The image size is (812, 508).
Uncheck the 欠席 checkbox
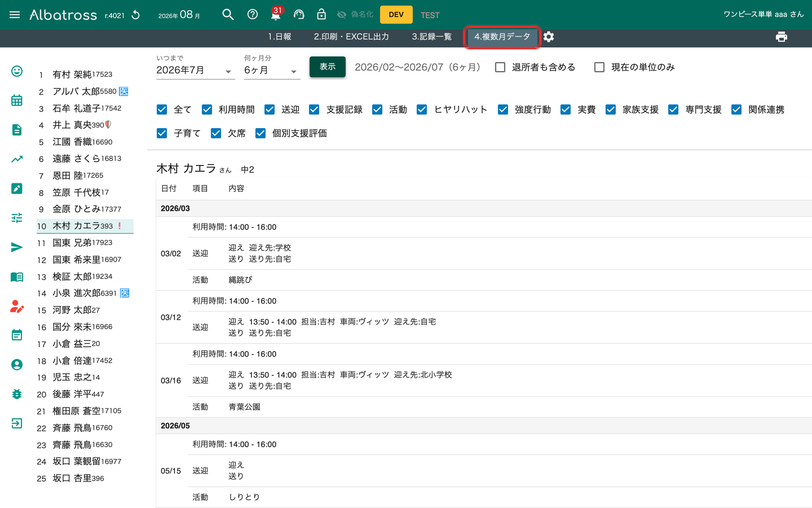coord(216,133)
